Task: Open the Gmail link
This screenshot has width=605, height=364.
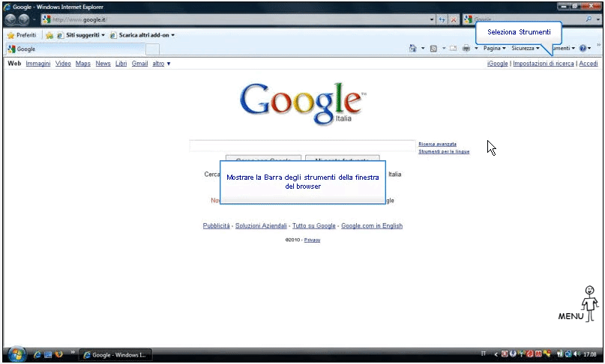Action: coord(139,63)
